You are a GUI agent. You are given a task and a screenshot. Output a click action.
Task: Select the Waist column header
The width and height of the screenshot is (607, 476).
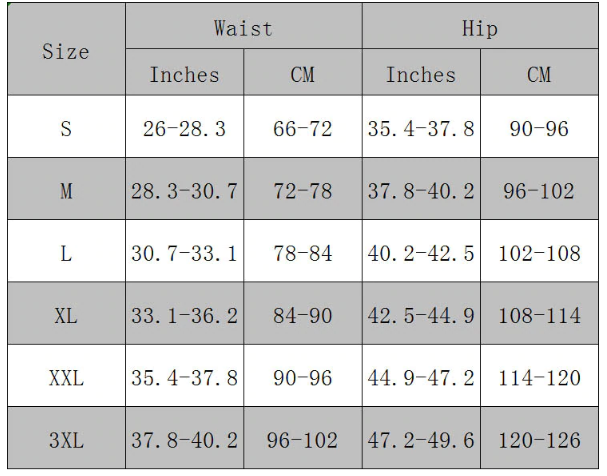244,26
